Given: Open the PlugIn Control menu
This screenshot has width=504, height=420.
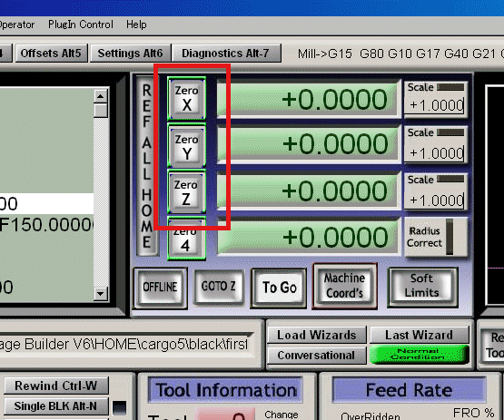Looking at the screenshot, I should [x=81, y=24].
